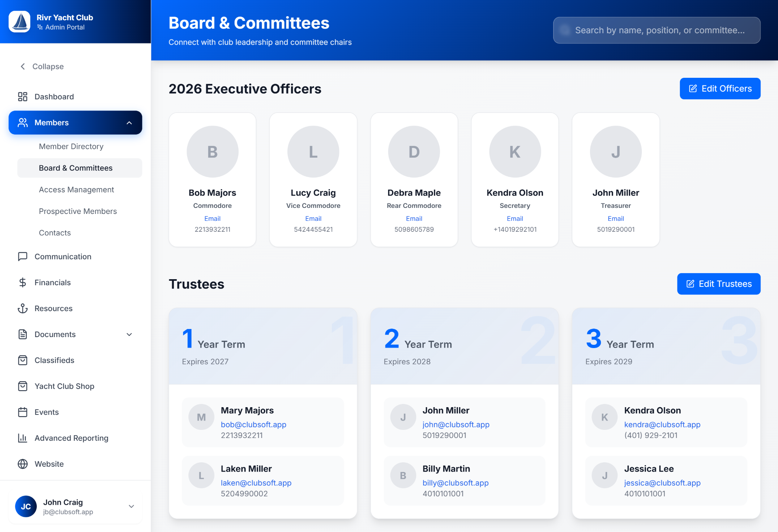Select the Communication chat bubble icon

[23, 256]
